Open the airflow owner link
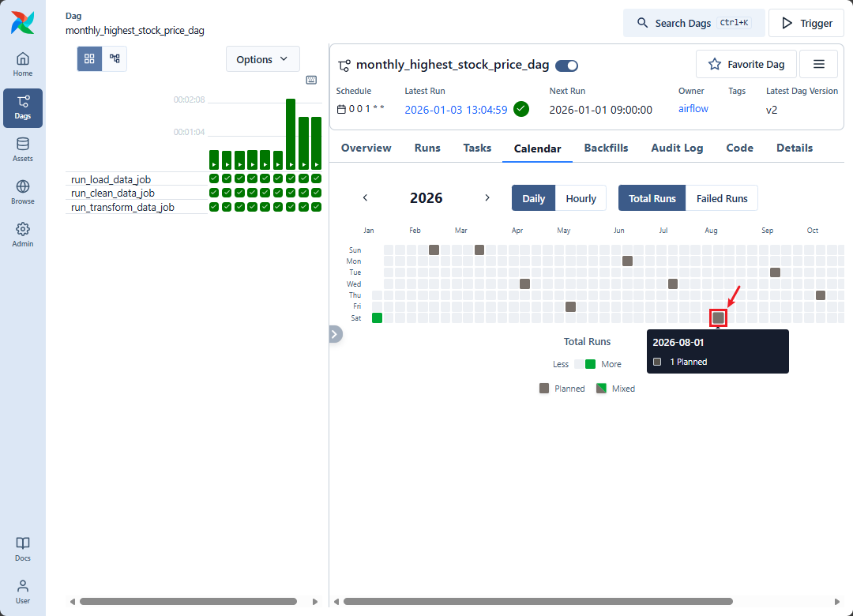Image resolution: width=853 pixels, height=616 pixels. pyautogui.click(x=693, y=109)
